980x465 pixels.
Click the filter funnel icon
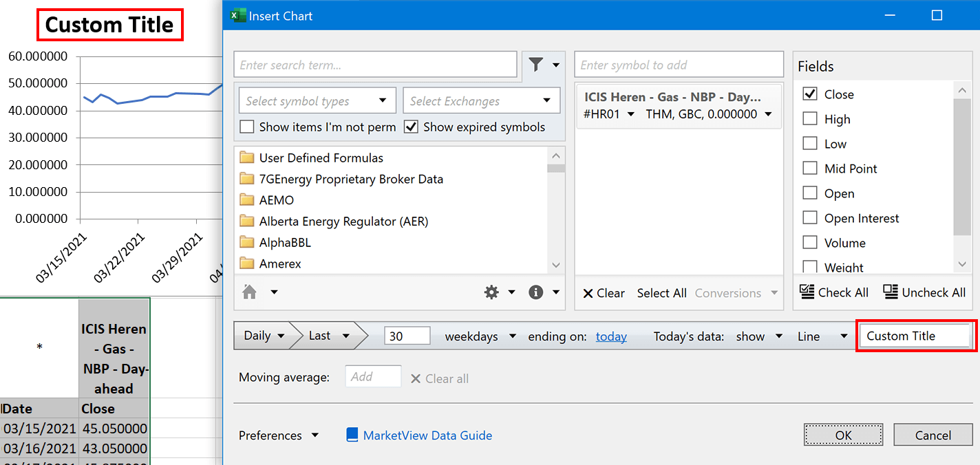click(536, 65)
